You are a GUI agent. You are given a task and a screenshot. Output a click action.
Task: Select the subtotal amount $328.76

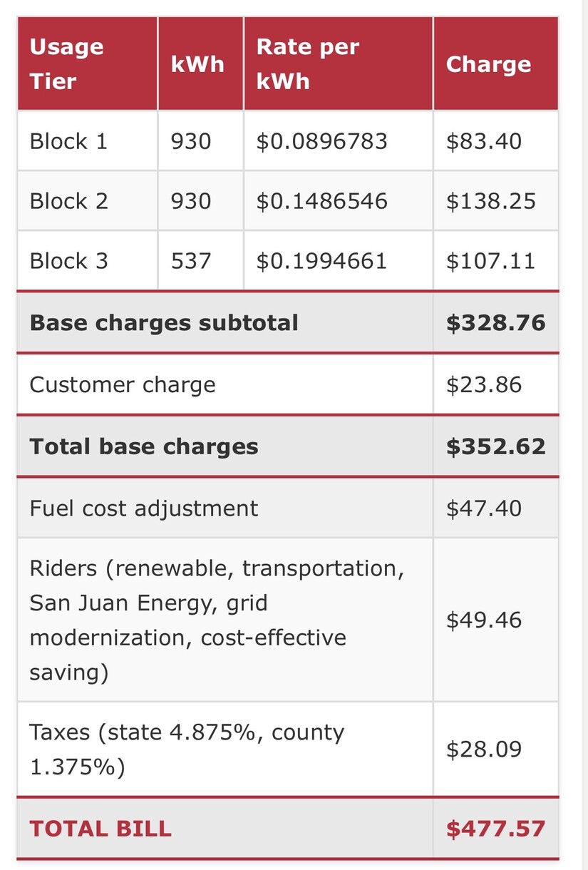(x=496, y=323)
